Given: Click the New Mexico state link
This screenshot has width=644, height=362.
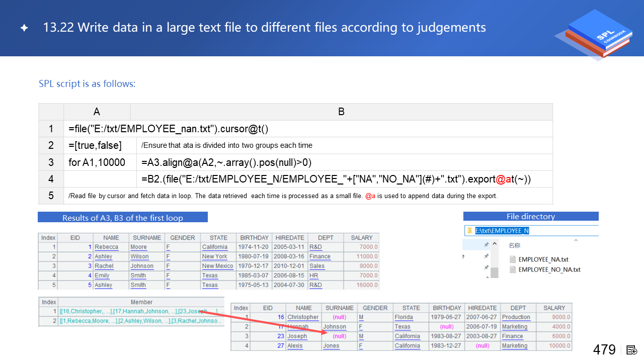Looking at the screenshot, I should click(x=217, y=266).
